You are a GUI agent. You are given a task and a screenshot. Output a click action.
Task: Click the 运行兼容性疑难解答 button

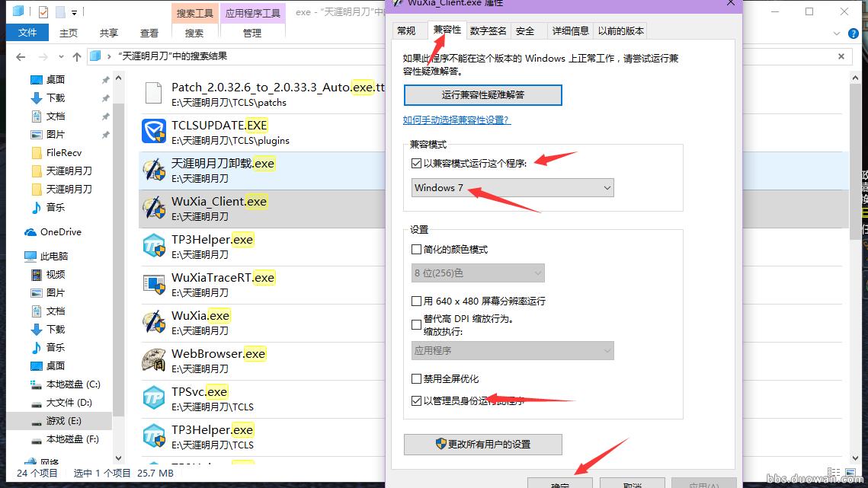[x=482, y=94]
